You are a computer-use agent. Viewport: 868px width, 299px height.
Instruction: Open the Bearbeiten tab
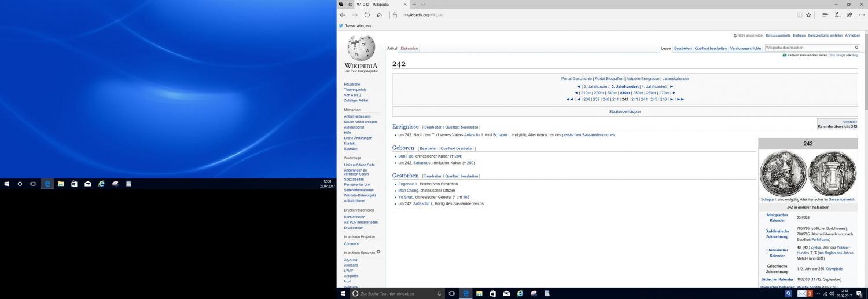coord(683,48)
